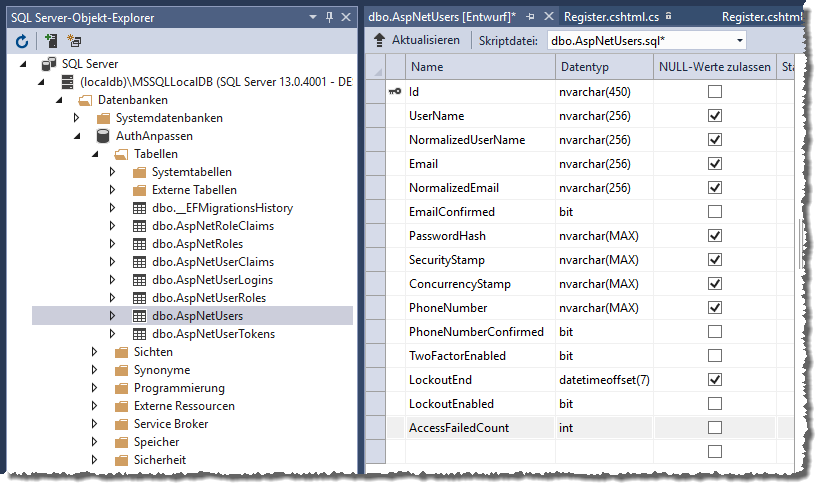Viewport: 823px width, 491px height.
Task: Switch to the Register.cshtml.cs tab
Action: pos(611,17)
